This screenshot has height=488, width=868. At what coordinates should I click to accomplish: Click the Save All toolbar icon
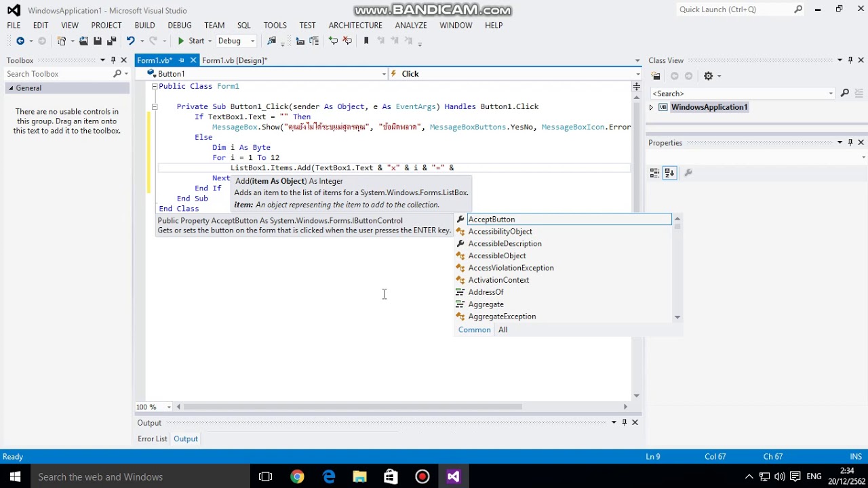click(x=111, y=41)
